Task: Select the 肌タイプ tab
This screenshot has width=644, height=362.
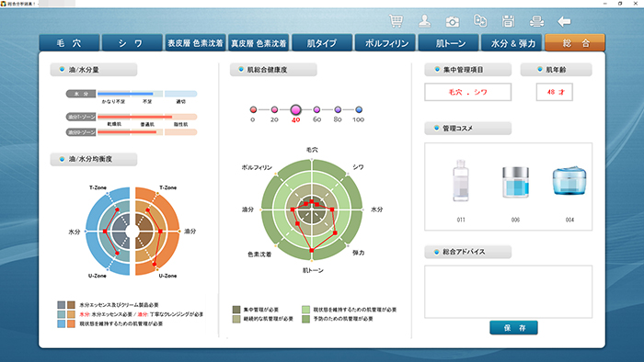Action: click(x=322, y=43)
